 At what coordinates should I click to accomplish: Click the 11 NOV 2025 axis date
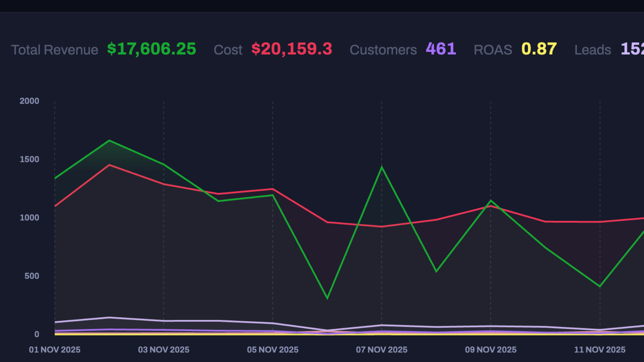pos(600,350)
